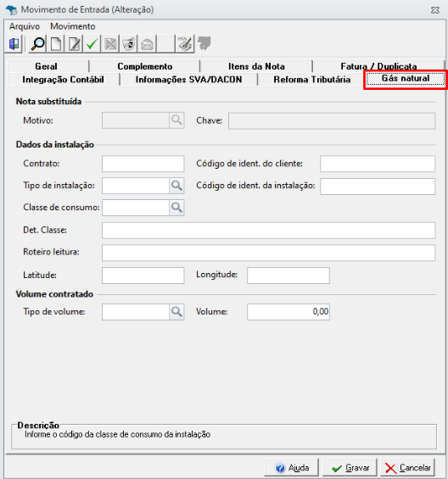The width and height of the screenshot is (448, 479).
Task: Switch to the Reforma Tributária tab
Action: tap(311, 80)
